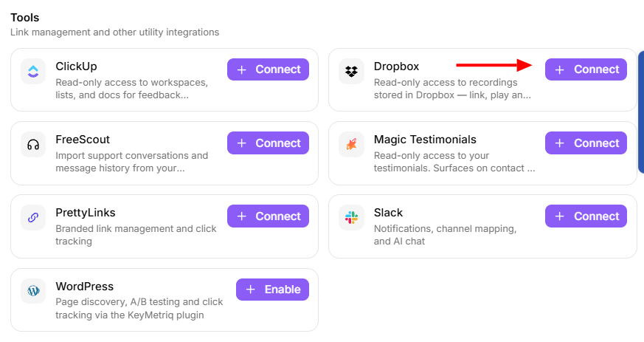Click the WordPress card title
Image resolution: width=644 pixels, height=342 pixels.
click(x=85, y=287)
